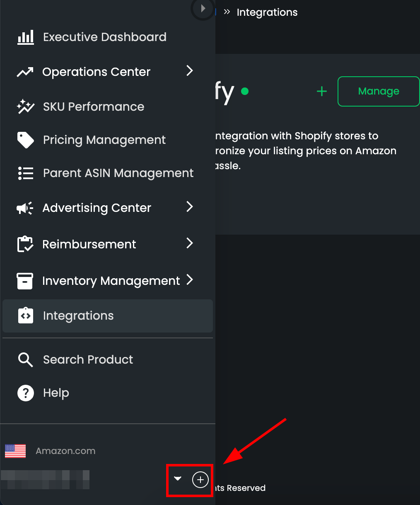This screenshot has height=505, width=420.
Task: Select Integrations from the breadcrumb
Action: tap(267, 12)
